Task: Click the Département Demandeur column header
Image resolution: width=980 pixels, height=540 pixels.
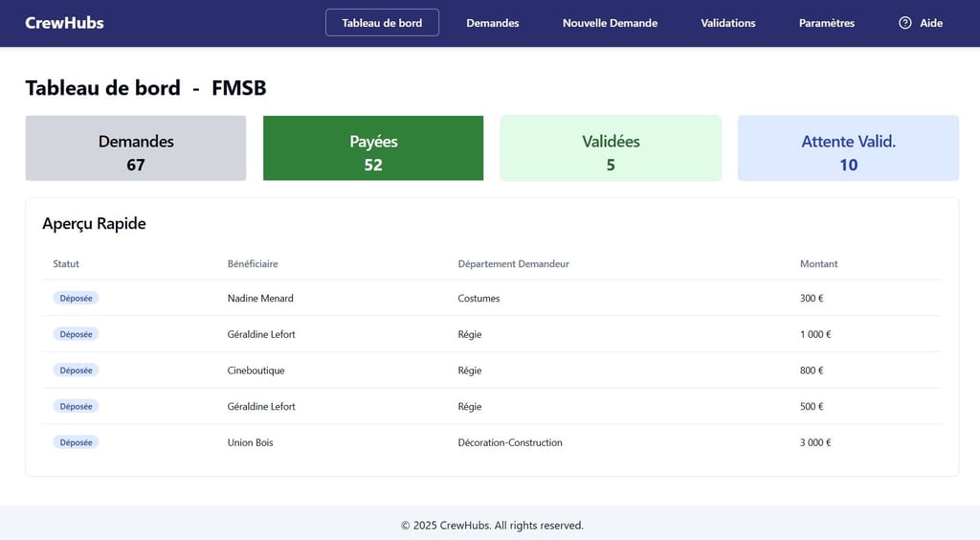Action: click(513, 263)
